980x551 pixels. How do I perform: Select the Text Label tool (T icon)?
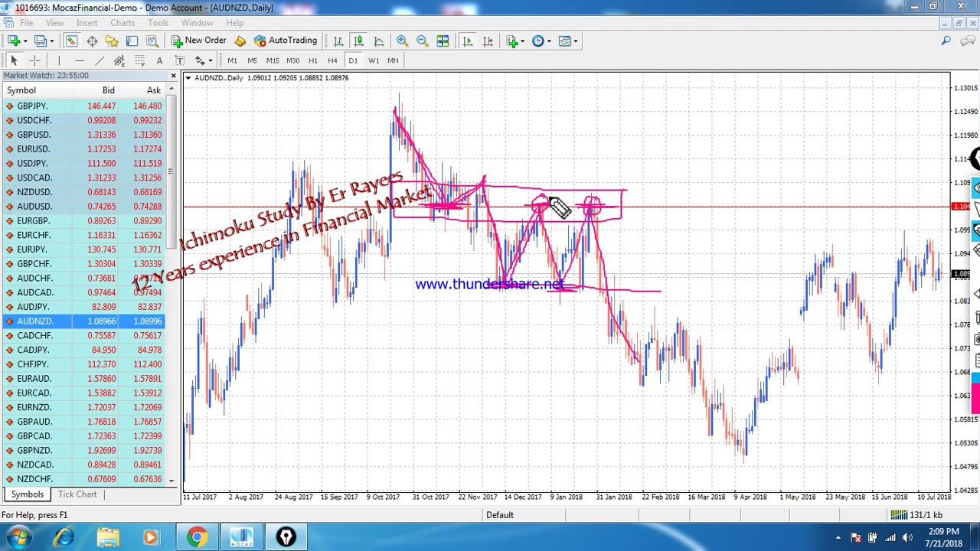179,60
